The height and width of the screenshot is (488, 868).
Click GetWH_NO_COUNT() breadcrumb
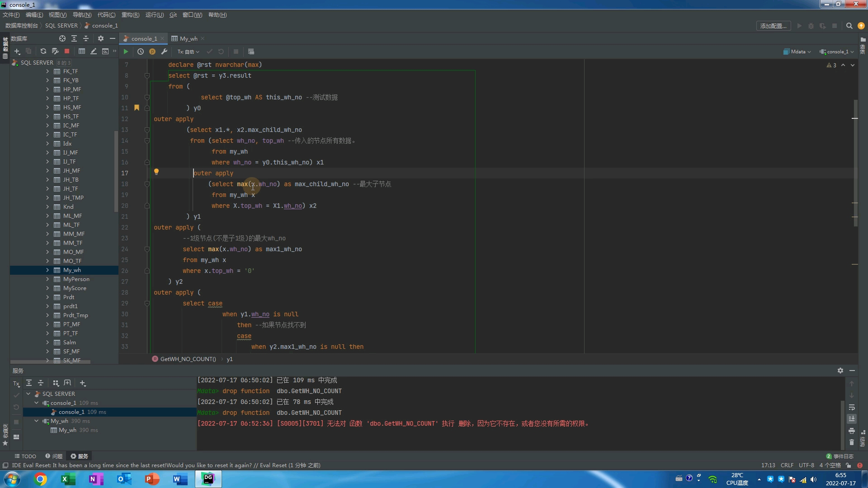pos(184,359)
